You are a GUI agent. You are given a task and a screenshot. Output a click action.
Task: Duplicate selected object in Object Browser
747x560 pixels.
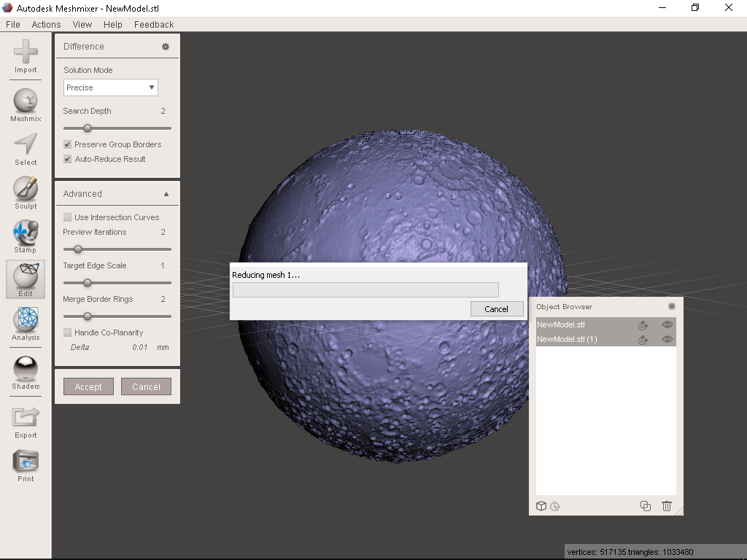click(x=646, y=506)
